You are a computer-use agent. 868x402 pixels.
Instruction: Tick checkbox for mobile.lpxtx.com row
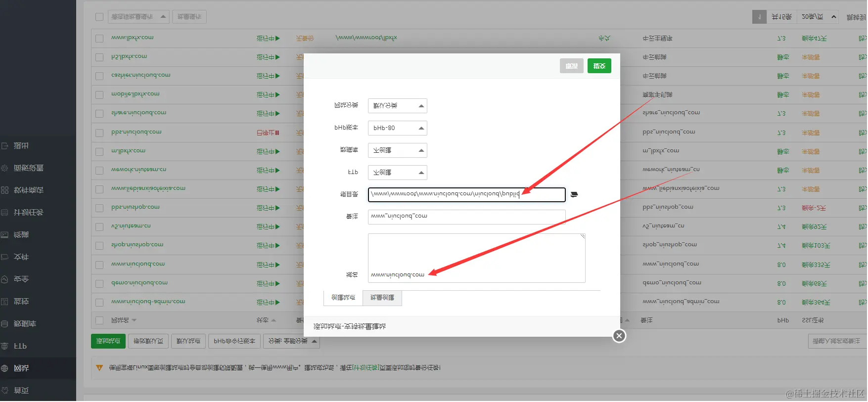(x=99, y=94)
